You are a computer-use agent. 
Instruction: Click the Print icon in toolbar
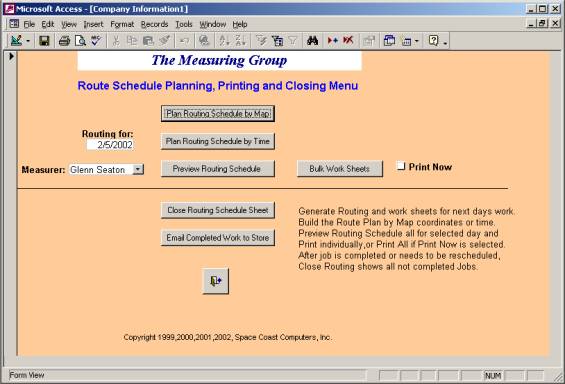coord(64,41)
